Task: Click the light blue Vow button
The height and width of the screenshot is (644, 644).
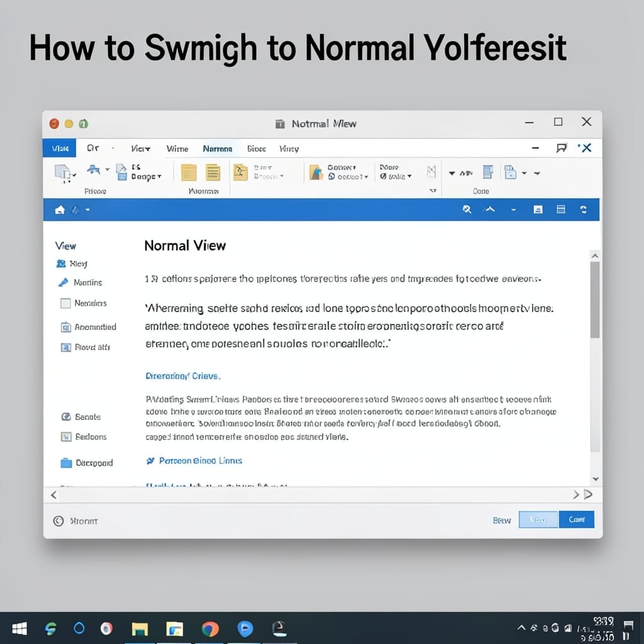Action: [x=538, y=519]
